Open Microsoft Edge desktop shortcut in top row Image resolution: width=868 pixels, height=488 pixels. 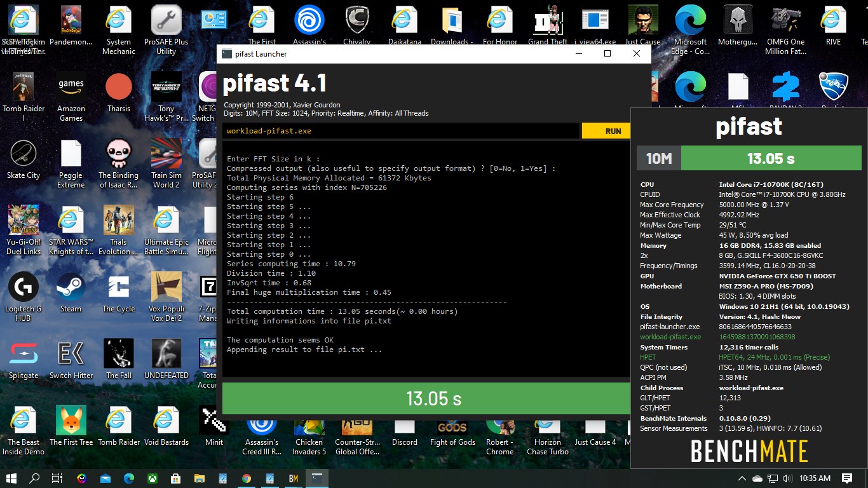pos(691,30)
